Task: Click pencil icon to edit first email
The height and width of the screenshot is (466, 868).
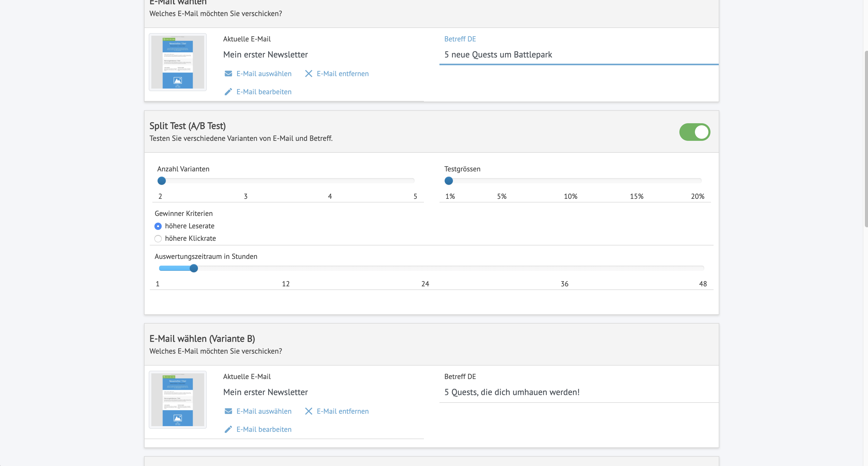Action: click(x=228, y=92)
